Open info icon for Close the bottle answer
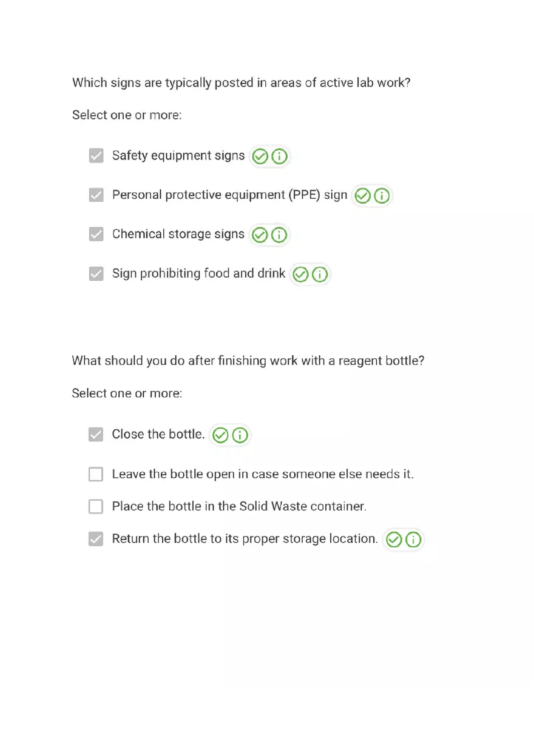 click(238, 435)
